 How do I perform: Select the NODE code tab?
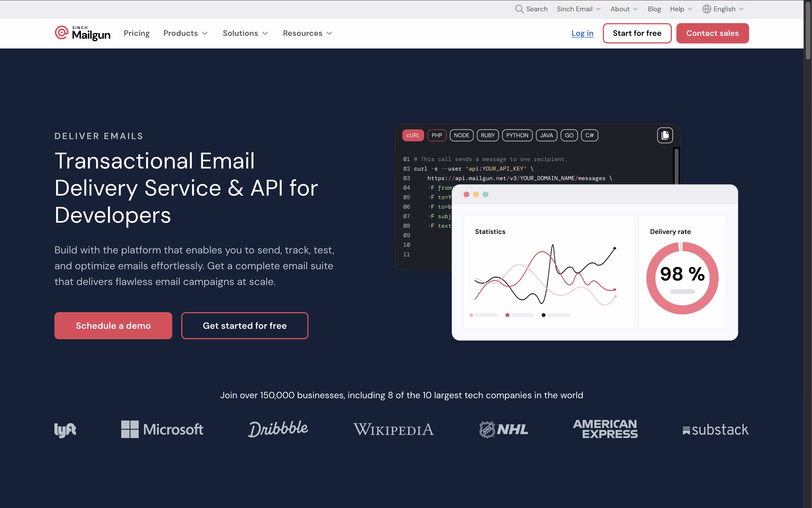point(461,135)
